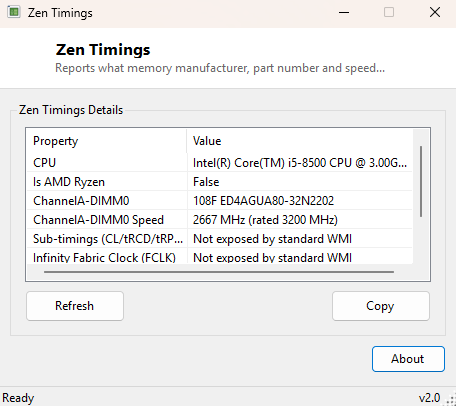This screenshot has width=456, height=406.
Task: Click the 2667 MHz (rated 3200 MHz) value
Action: pyautogui.click(x=265, y=220)
